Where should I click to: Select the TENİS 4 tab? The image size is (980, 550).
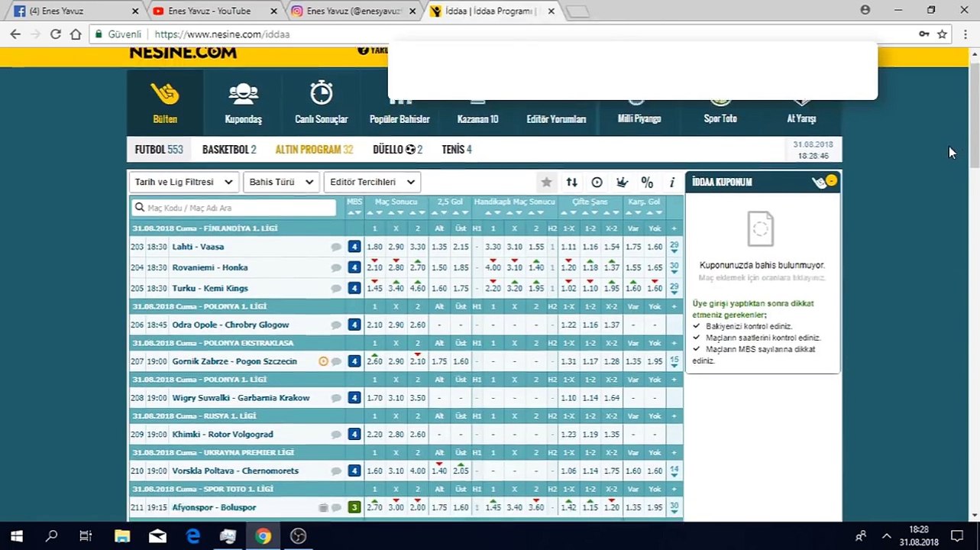pyautogui.click(x=457, y=150)
